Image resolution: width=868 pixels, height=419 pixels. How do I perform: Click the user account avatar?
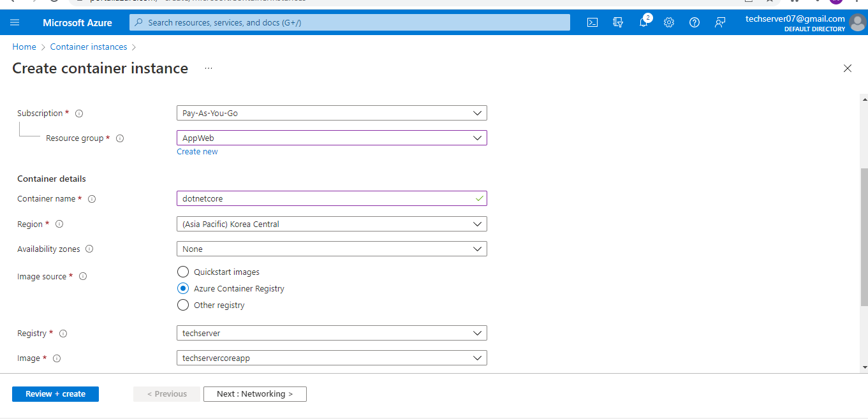tap(858, 22)
